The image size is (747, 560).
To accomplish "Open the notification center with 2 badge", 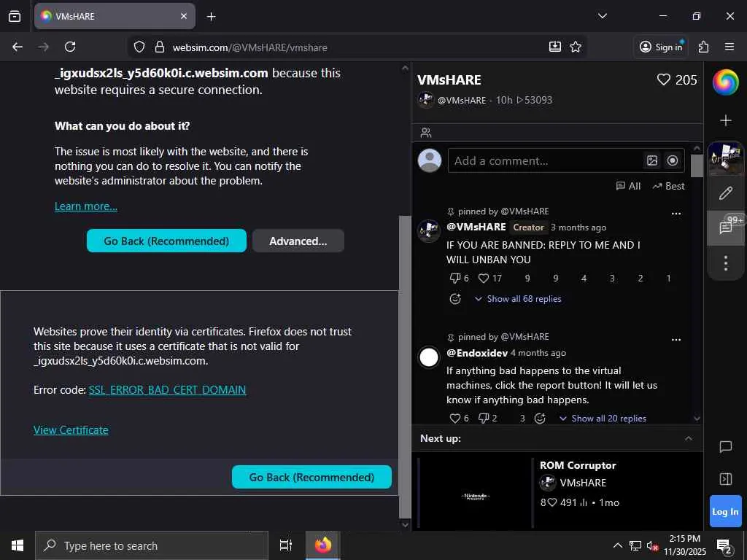I will tap(724, 547).
